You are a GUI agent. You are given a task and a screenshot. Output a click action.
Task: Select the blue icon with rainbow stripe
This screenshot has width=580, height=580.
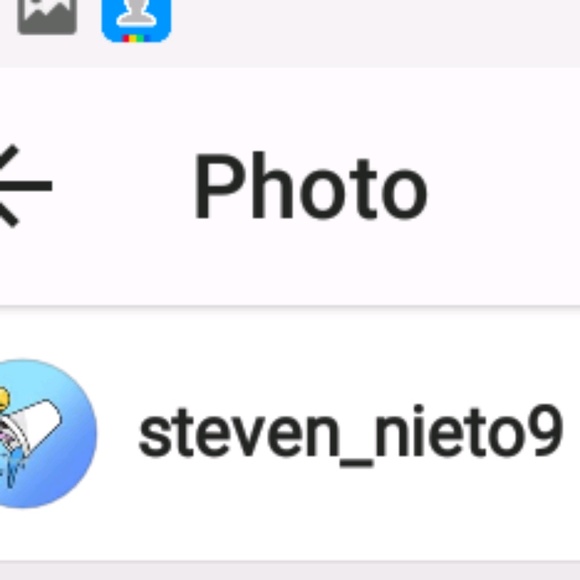click(x=136, y=20)
